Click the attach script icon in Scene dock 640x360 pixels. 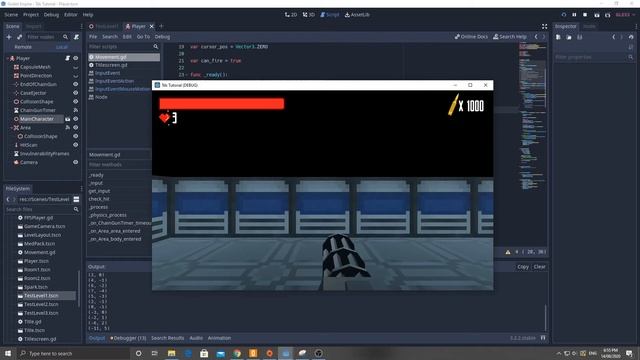[76, 37]
